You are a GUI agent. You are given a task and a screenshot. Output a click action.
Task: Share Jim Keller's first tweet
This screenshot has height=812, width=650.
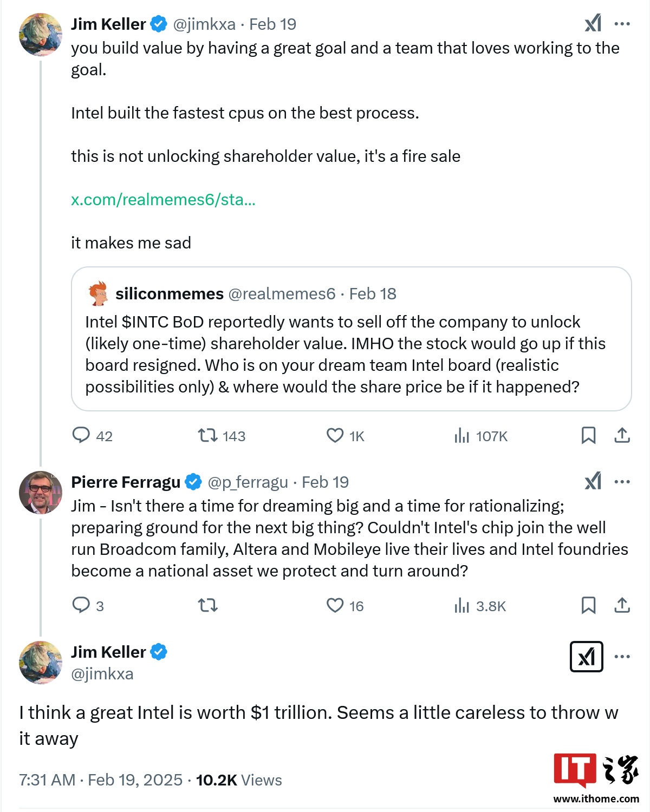622,435
